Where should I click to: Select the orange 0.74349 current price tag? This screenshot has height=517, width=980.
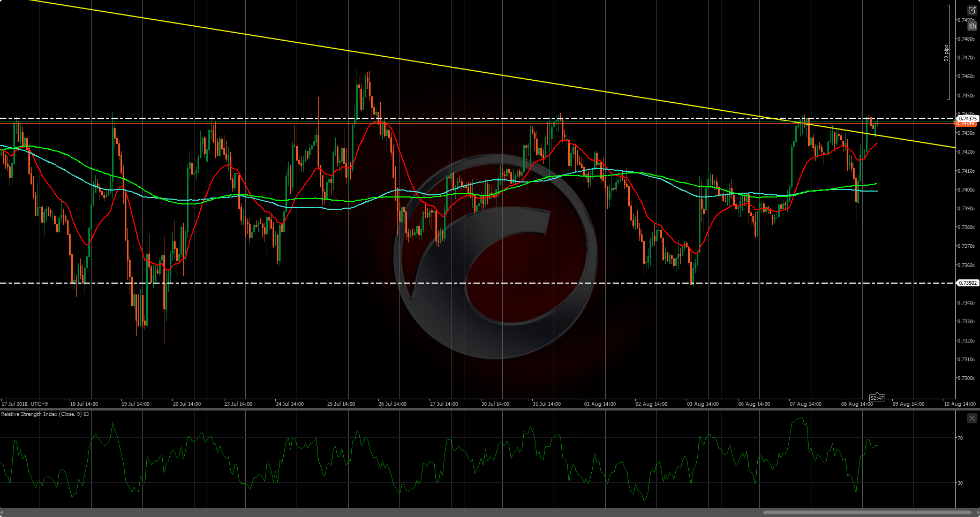click(x=967, y=124)
